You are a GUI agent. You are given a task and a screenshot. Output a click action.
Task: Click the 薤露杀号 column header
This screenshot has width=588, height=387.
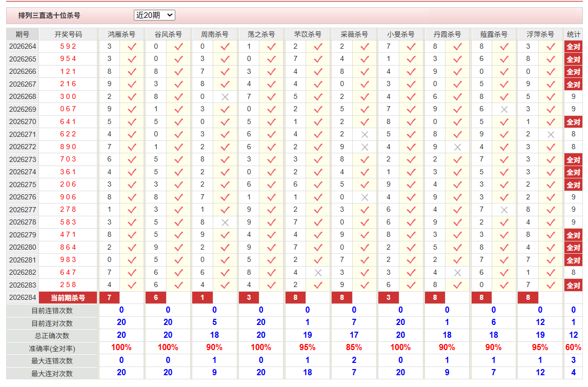[x=494, y=34]
